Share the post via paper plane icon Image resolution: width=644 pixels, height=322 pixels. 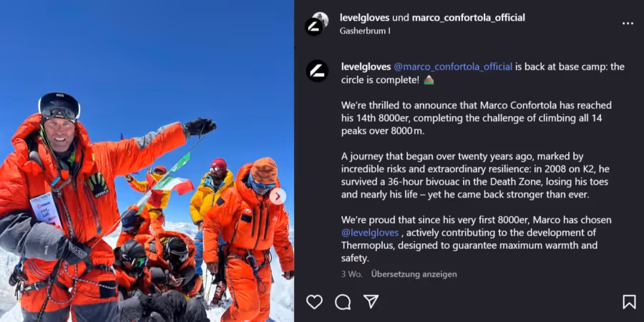[371, 302]
